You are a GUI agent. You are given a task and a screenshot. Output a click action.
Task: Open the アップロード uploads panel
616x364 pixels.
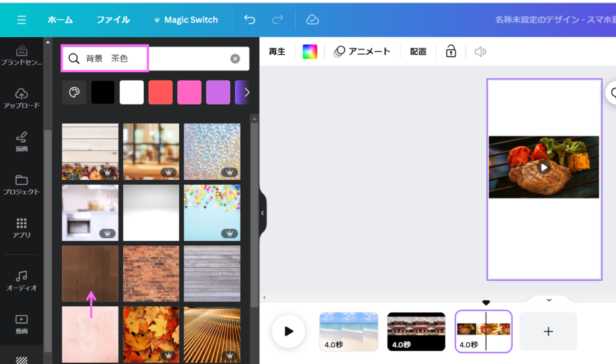tap(22, 98)
